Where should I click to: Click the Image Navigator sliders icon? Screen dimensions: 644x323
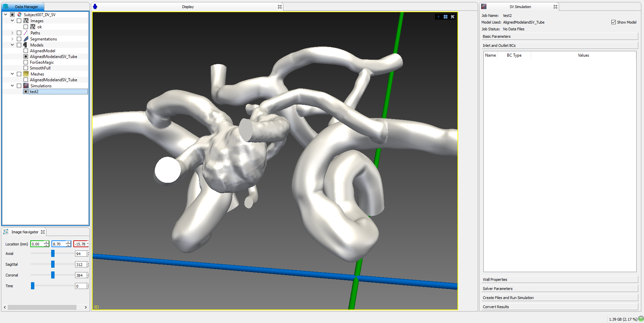[6, 232]
